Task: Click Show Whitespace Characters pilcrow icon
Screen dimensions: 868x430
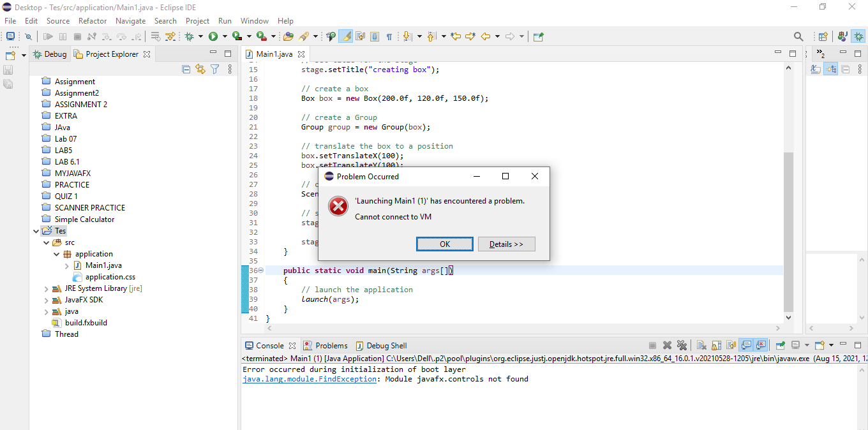Action: pos(389,37)
